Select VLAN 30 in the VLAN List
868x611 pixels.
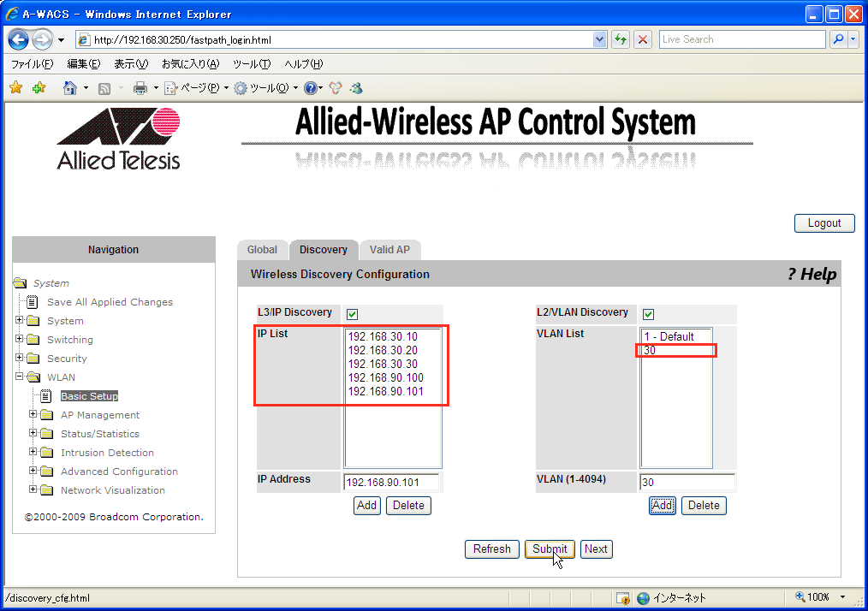point(650,350)
